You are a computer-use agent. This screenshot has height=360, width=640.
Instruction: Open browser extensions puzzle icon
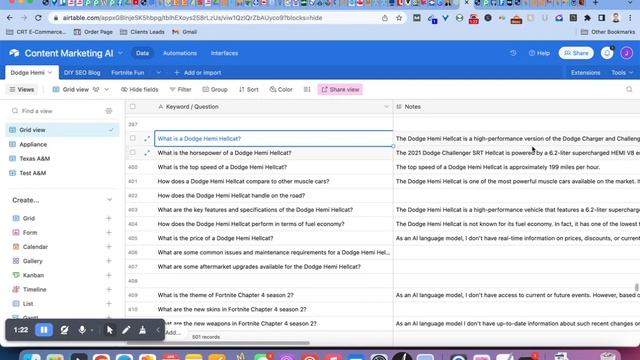point(587,18)
